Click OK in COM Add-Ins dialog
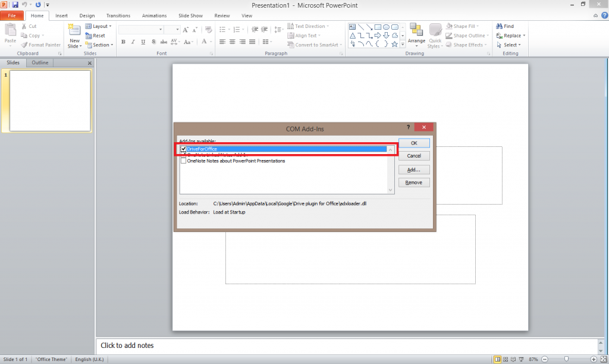The image size is (609, 364). 414,143
